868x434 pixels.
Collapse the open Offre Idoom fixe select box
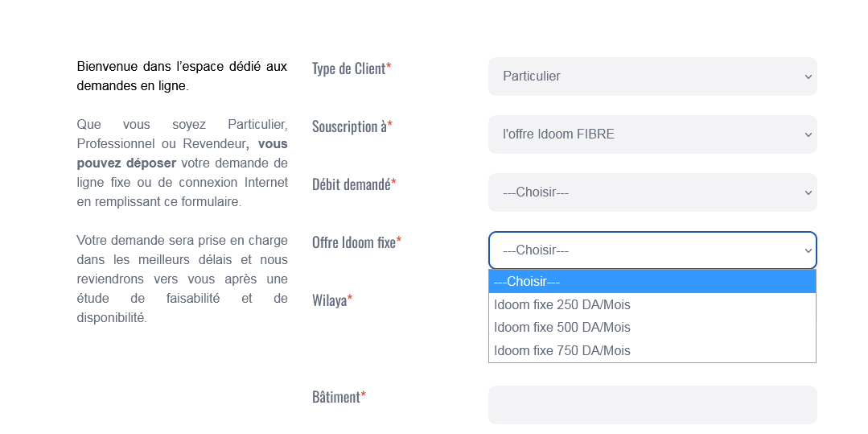652,250
